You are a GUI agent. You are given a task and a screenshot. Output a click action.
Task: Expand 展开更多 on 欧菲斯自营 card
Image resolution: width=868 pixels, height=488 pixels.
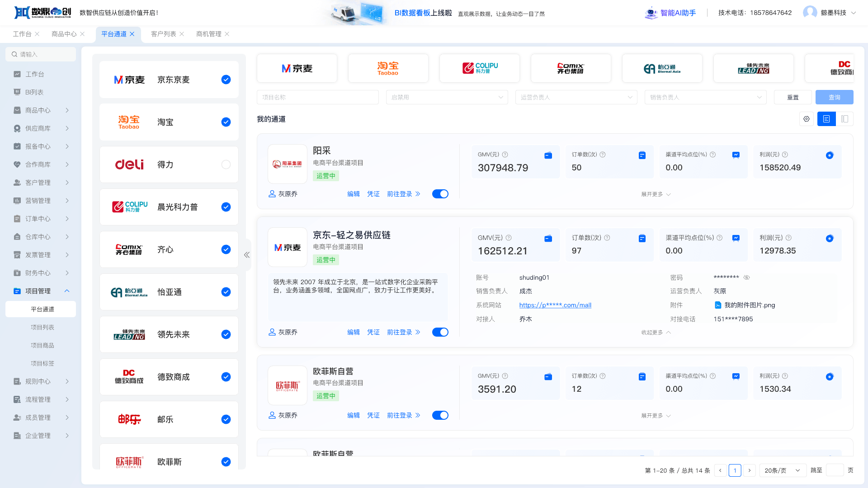(x=656, y=416)
